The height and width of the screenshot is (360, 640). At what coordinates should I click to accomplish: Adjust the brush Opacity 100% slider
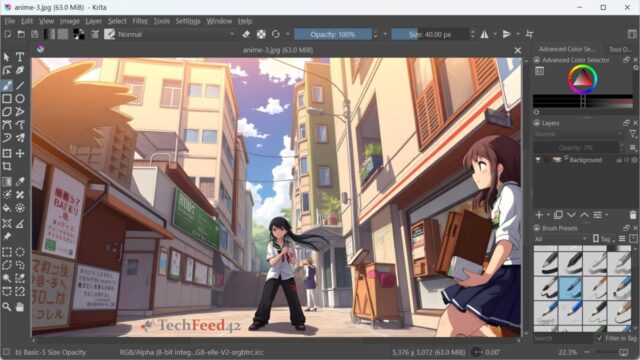(x=333, y=34)
